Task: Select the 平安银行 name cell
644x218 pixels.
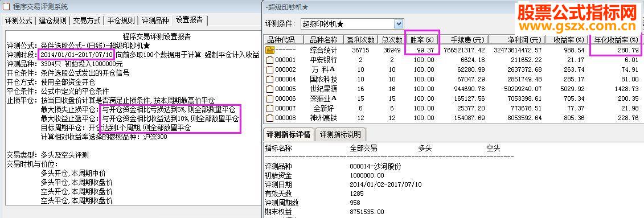Action: point(323,60)
